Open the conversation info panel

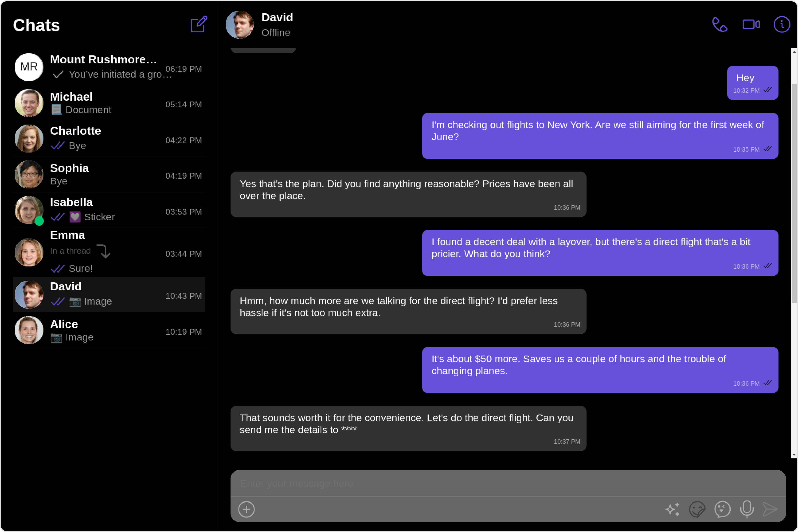point(782,24)
